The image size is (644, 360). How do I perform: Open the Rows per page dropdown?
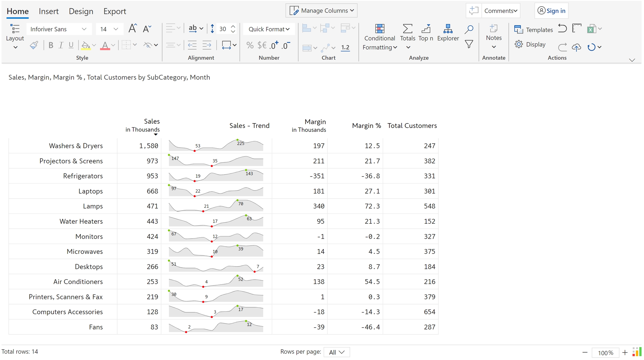point(337,352)
